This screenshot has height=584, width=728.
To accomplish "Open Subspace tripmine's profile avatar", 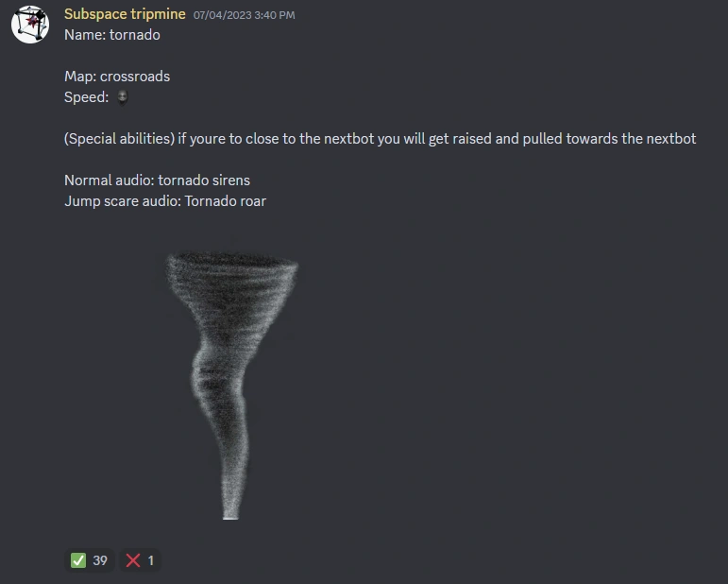I will tap(30, 25).
